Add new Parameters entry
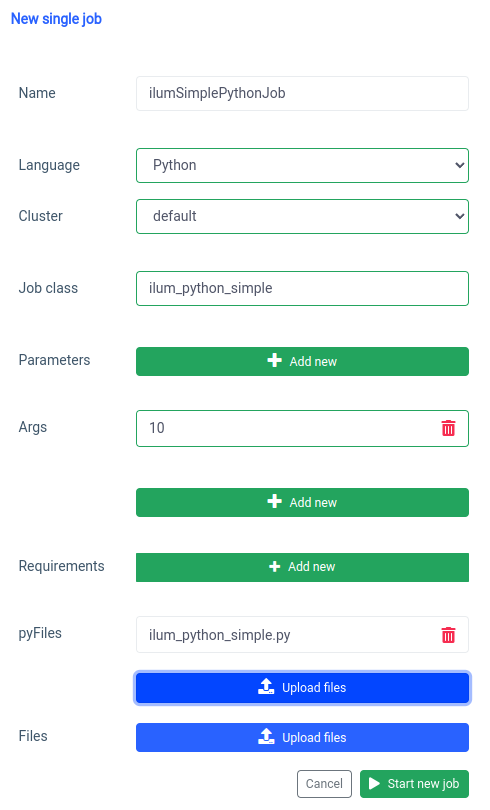Image resolution: width=490 pixels, height=810 pixels. click(x=302, y=361)
